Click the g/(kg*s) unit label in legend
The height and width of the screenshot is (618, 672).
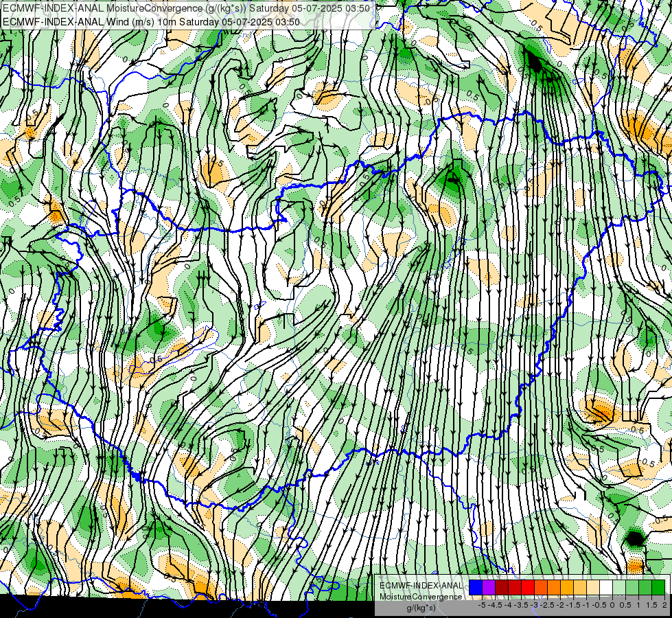coord(421,608)
